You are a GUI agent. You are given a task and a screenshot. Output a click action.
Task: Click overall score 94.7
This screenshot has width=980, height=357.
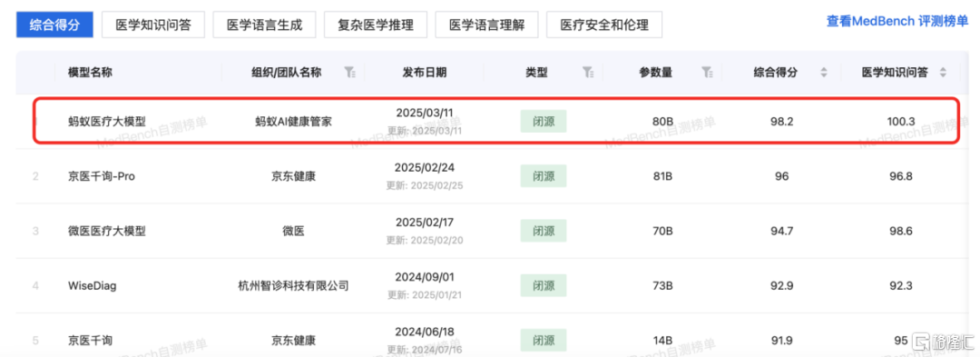tap(782, 231)
